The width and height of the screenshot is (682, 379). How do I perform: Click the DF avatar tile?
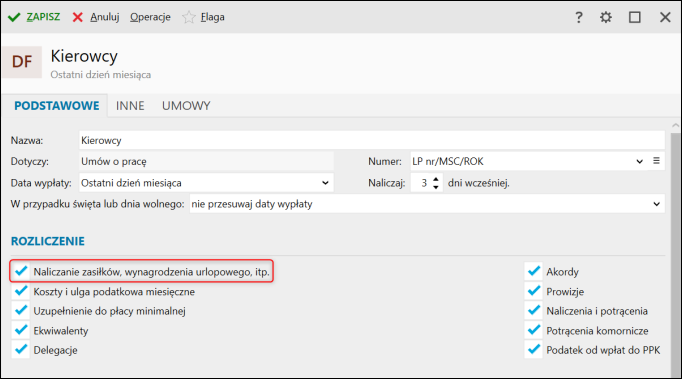point(22,62)
